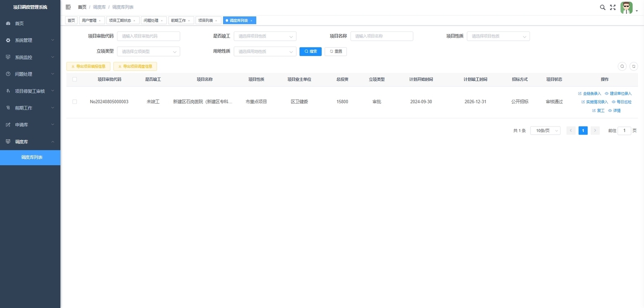Switch to the 首页 tab

(x=71, y=21)
